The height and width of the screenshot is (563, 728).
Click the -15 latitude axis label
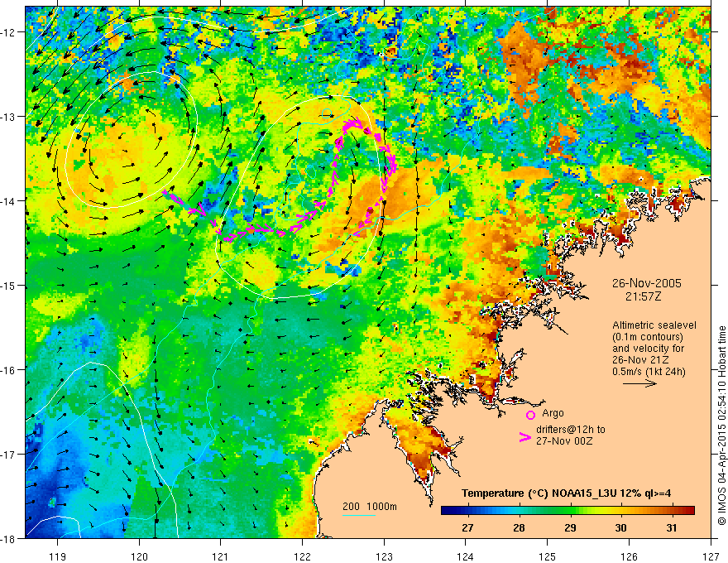[x=9, y=286]
